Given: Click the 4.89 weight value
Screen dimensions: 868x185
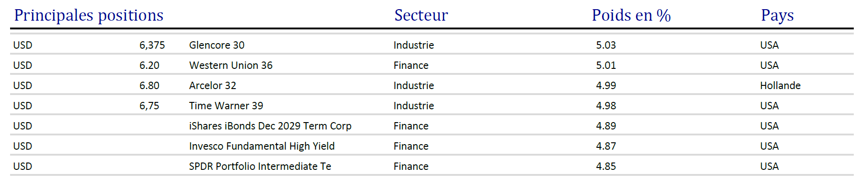Looking at the screenshot, I should (x=606, y=126).
